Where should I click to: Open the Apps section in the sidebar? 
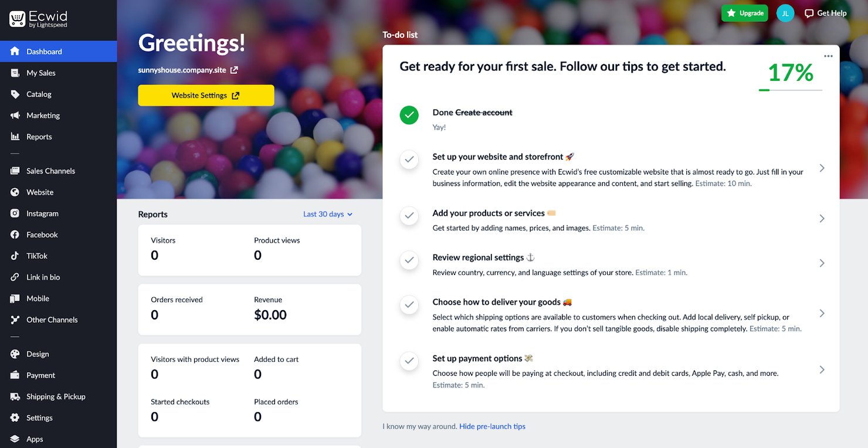coord(35,439)
